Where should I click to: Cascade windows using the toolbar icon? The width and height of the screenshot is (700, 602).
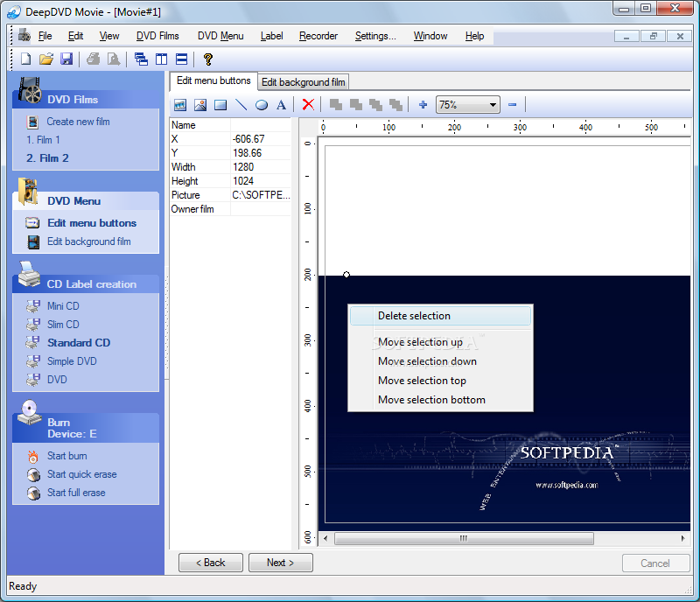point(141,59)
